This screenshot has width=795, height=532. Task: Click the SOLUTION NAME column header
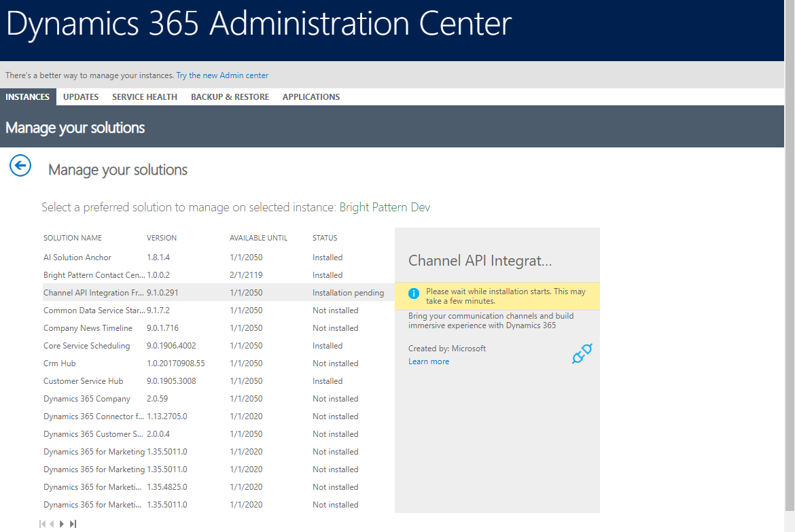click(73, 238)
